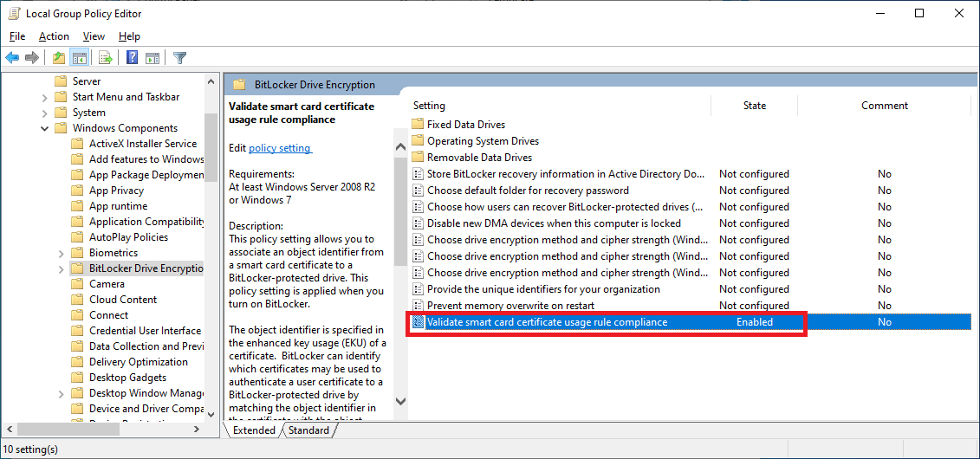Screen dimensions: 980x459
Task: Open the Help menu
Action: click(129, 36)
